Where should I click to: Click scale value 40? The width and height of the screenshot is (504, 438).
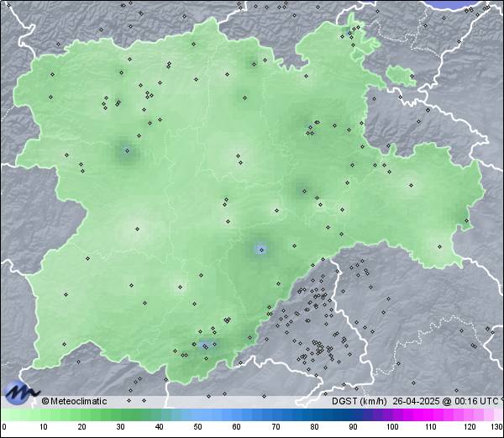click(159, 427)
